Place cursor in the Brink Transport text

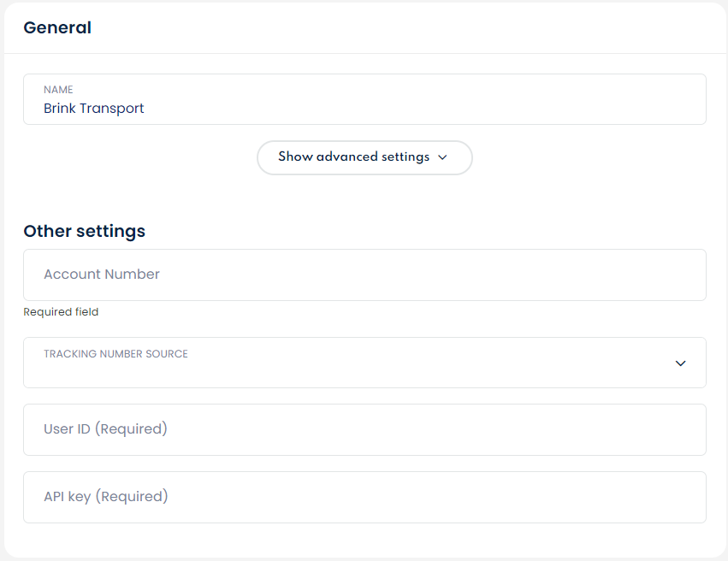(94, 109)
